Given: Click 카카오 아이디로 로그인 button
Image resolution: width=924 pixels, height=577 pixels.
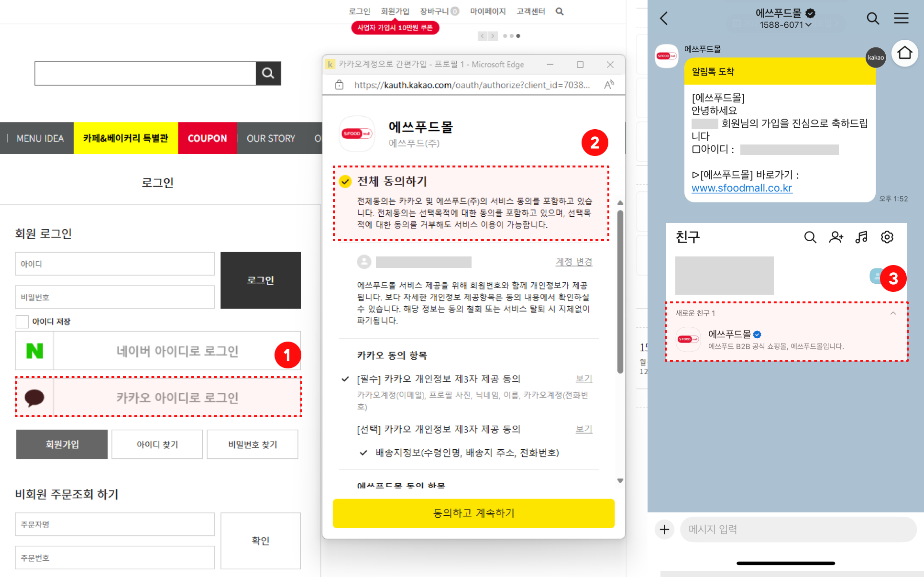Looking at the screenshot, I should [x=158, y=397].
